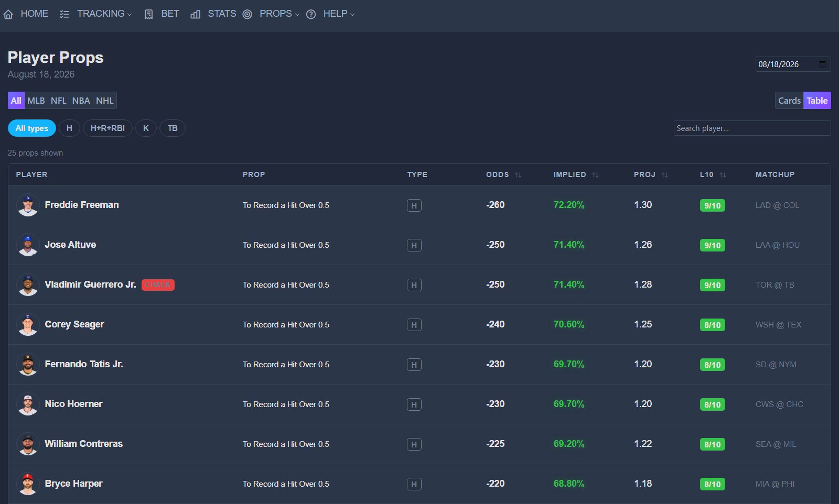Expand the Help menu

[339, 14]
